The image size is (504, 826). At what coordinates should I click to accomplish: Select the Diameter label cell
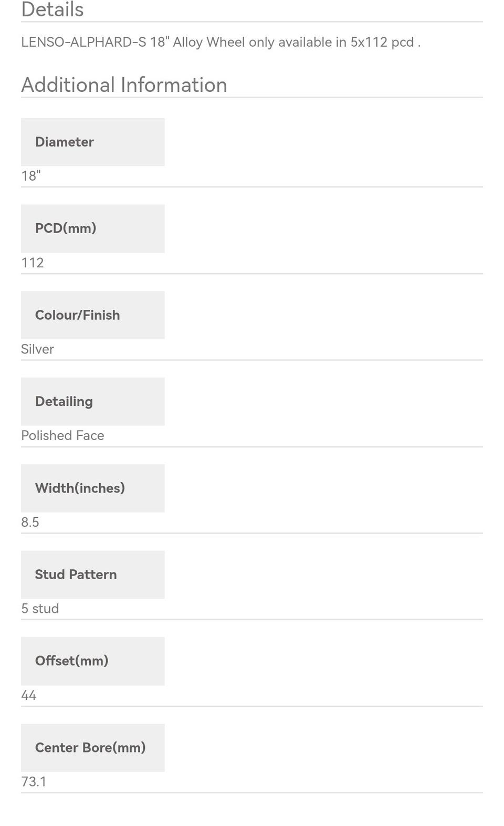pos(93,142)
